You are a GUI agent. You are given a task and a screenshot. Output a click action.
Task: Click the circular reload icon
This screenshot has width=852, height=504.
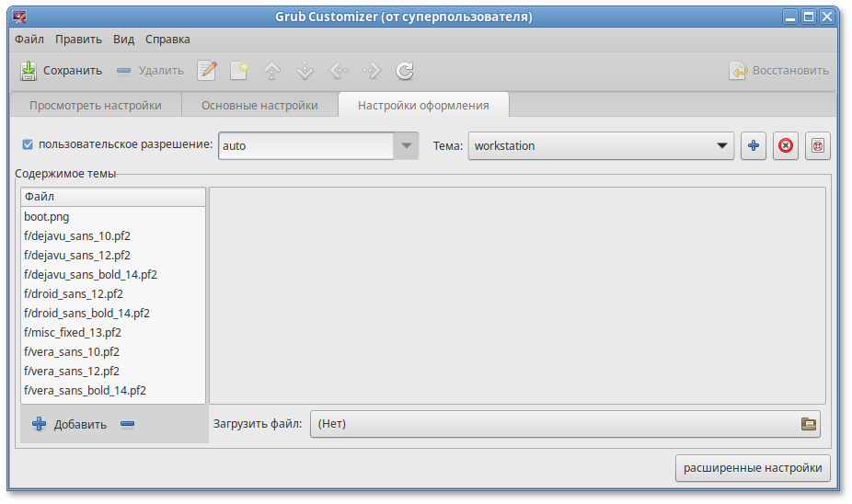coord(405,71)
